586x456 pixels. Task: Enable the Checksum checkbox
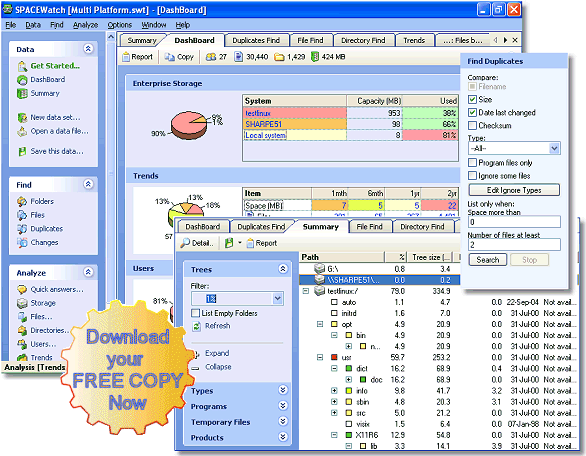[472, 126]
